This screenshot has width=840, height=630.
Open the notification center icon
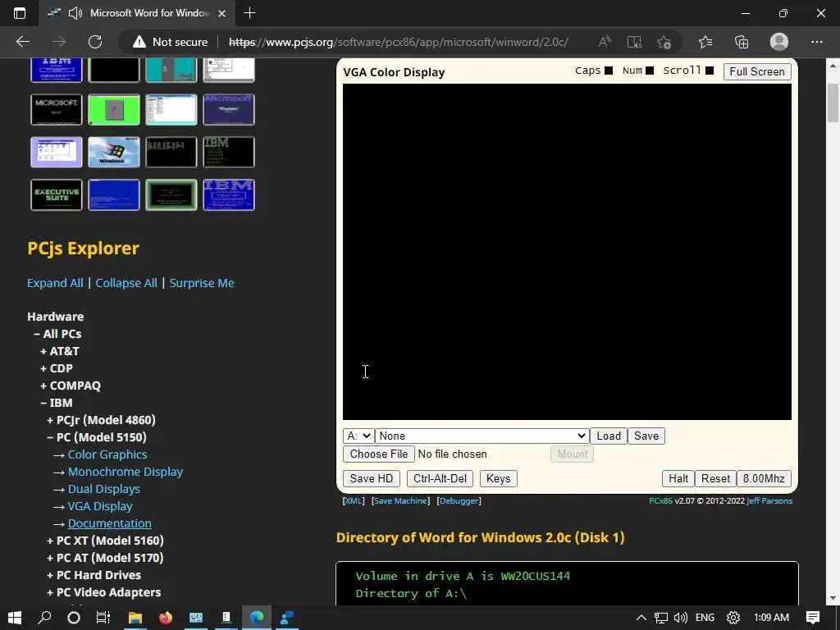pyautogui.click(x=813, y=618)
